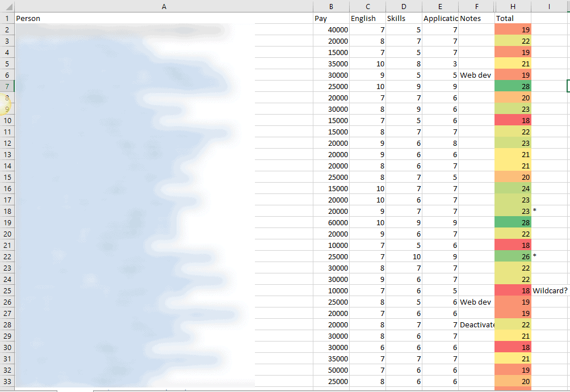Click the Total value 26
Viewport: 570px width, 392px height.
click(513, 256)
